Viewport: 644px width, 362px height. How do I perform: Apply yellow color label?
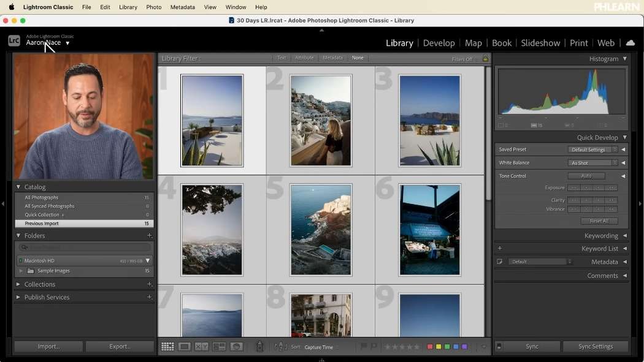[439, 347]
